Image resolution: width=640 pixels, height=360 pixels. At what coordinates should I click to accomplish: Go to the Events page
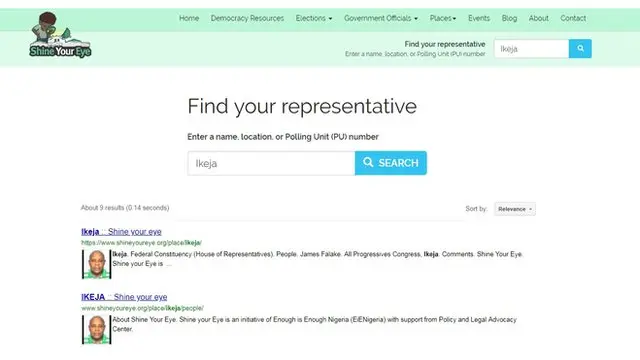point(479,18)
